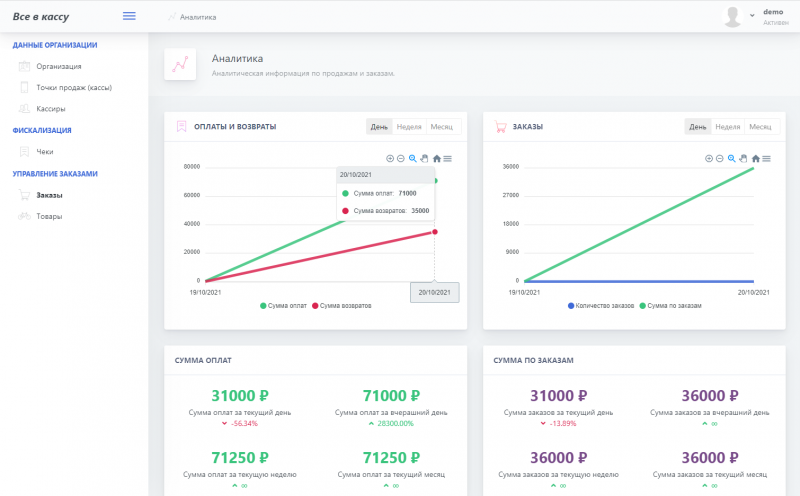800x496 pixels.
Task: Zoom out on the payments and refunds chart
Action: tap(400, 158)
